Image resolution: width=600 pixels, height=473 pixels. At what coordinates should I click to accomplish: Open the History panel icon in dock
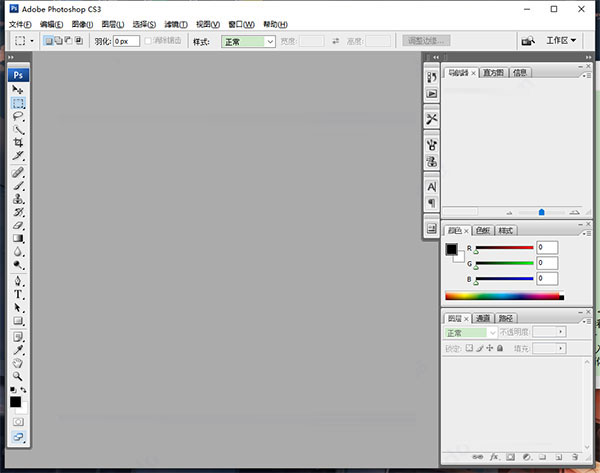coord(432,77)
